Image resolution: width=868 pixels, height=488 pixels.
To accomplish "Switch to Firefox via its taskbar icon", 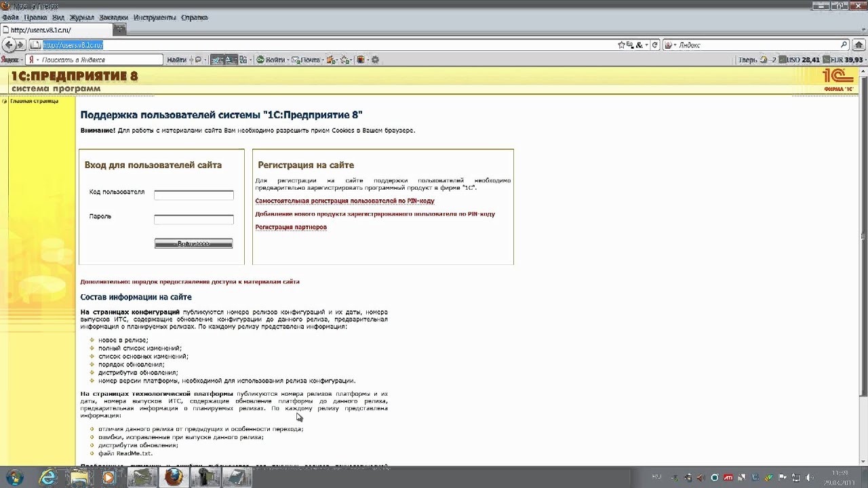I will coord(174,478).
